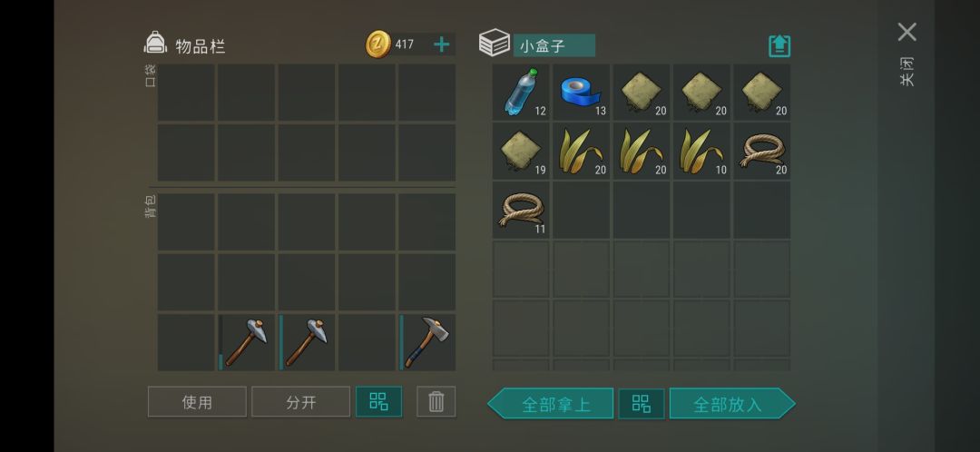Pick the rope stack showing 11
980x452 pixels.
[521, 210]
